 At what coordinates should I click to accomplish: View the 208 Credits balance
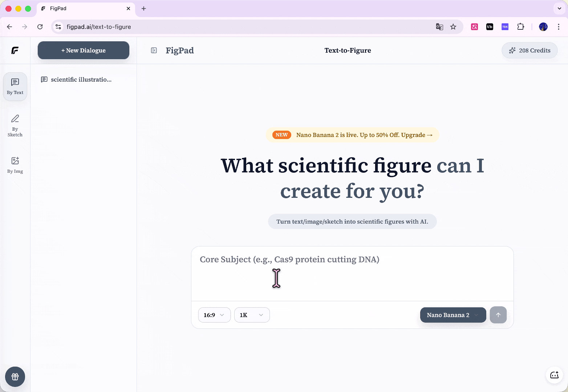tap(530, 50)
